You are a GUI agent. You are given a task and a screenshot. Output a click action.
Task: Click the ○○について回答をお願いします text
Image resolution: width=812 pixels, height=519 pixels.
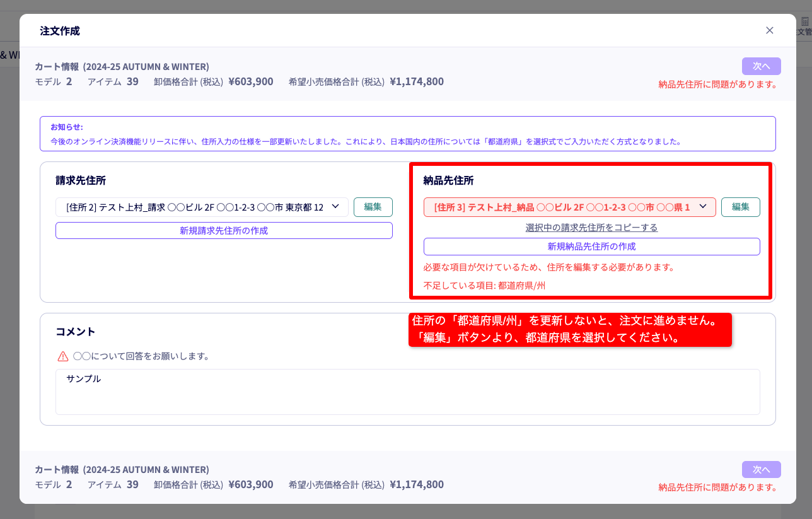point(141,356)
